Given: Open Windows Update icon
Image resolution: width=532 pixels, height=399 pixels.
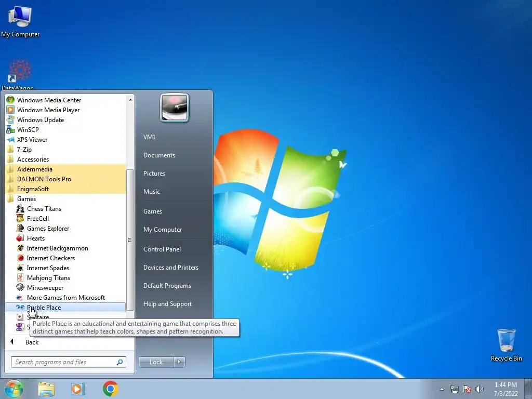Looking at the screenshot, I should 10,119.
